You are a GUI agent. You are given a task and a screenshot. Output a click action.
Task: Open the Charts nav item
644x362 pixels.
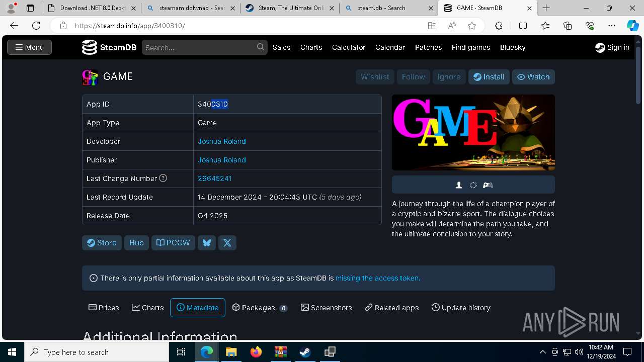click(311, 47)
